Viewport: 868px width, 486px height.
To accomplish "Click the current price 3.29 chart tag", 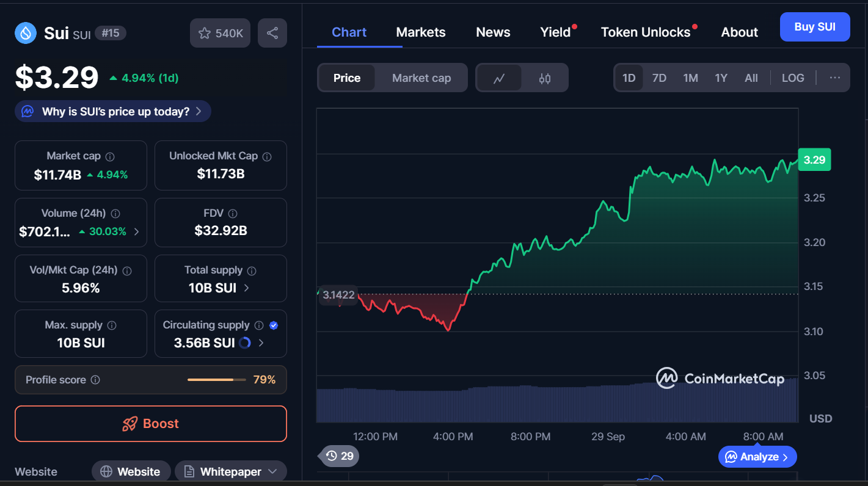I will [814, 160].
